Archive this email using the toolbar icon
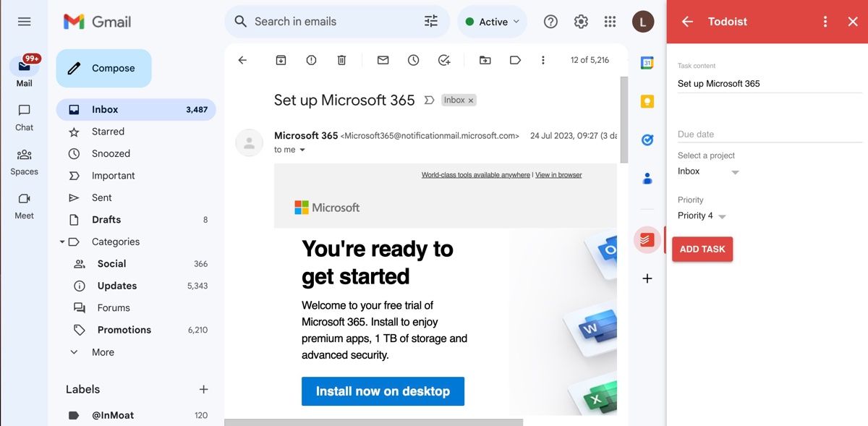 point(281,60)
